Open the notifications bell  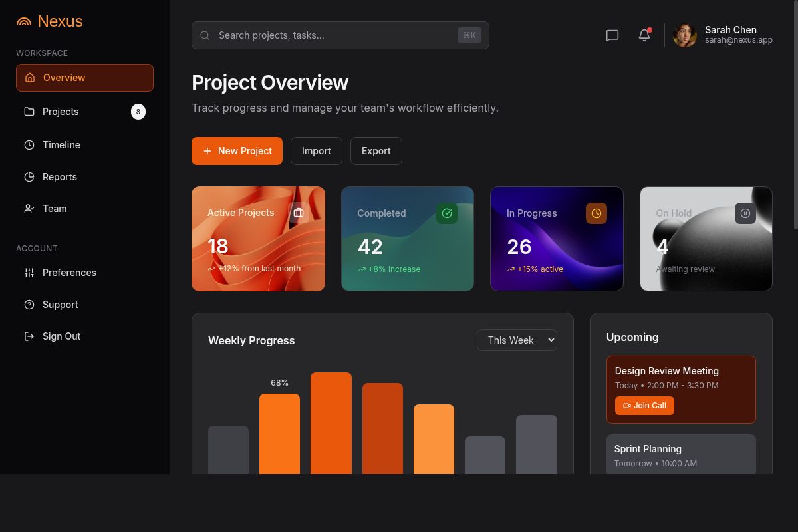coord(644,35)
